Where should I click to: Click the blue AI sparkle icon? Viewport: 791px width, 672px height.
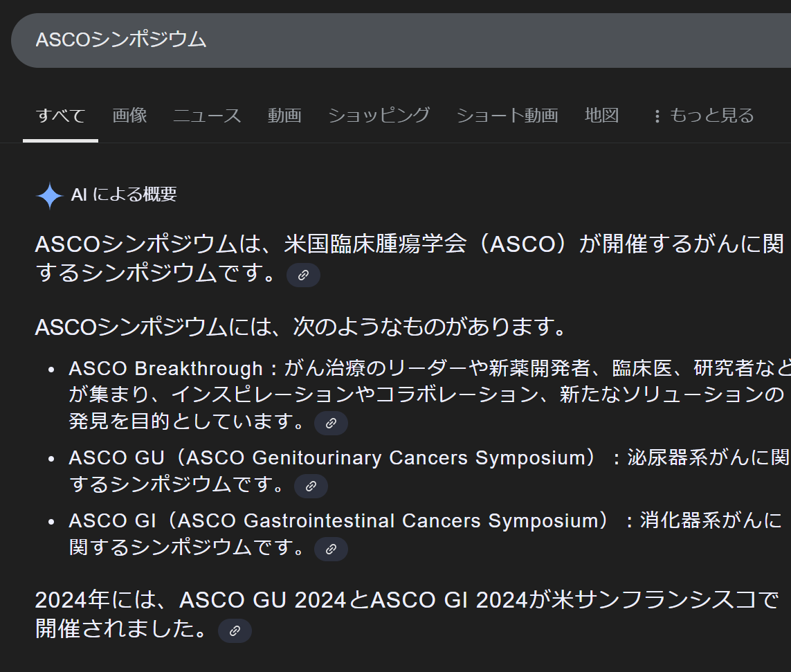pyautogui.click(x=50, y=196)
